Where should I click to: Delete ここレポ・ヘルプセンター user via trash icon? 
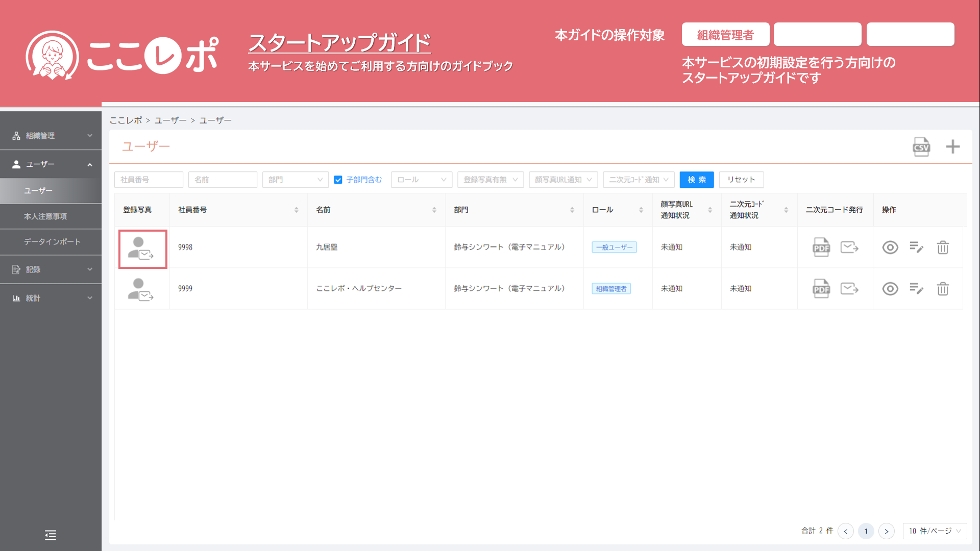(x=942, y=289)
